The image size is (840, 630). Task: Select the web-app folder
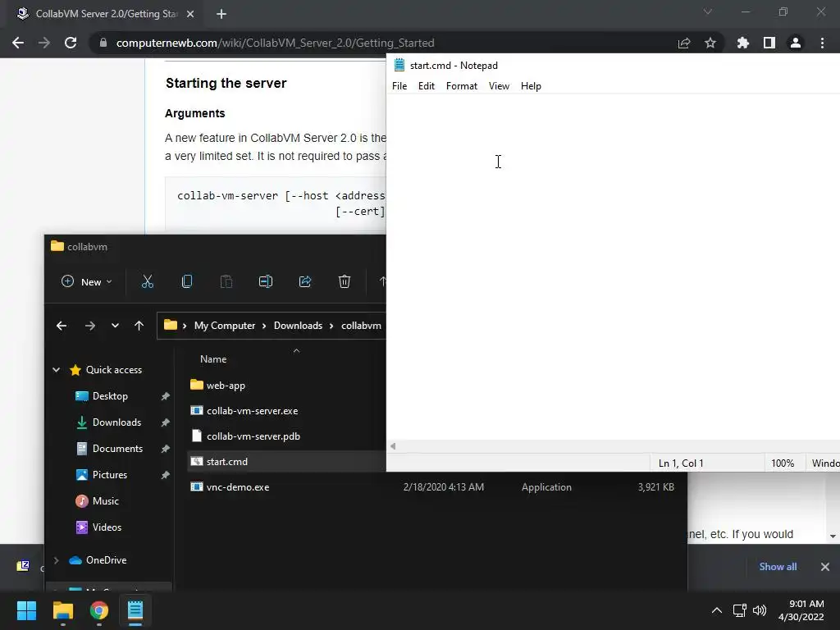[x=226, y=386]
